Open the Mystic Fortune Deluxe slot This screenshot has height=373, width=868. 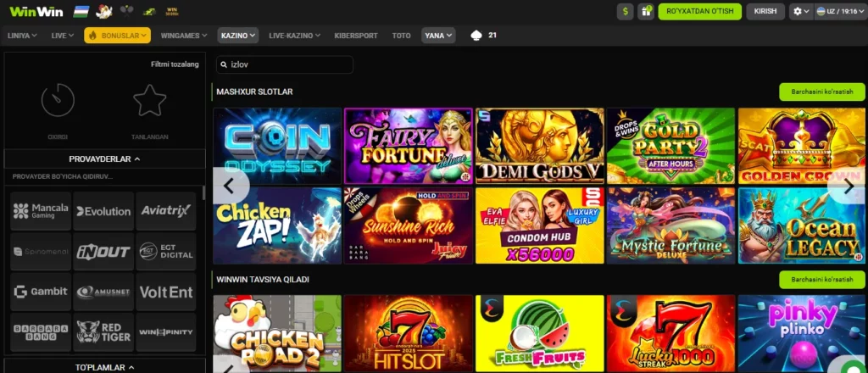pos(671,225)
